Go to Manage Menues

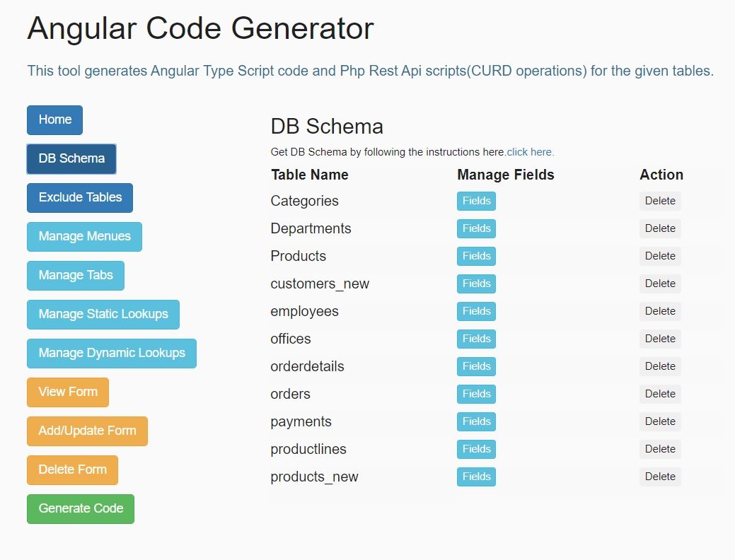84,237
